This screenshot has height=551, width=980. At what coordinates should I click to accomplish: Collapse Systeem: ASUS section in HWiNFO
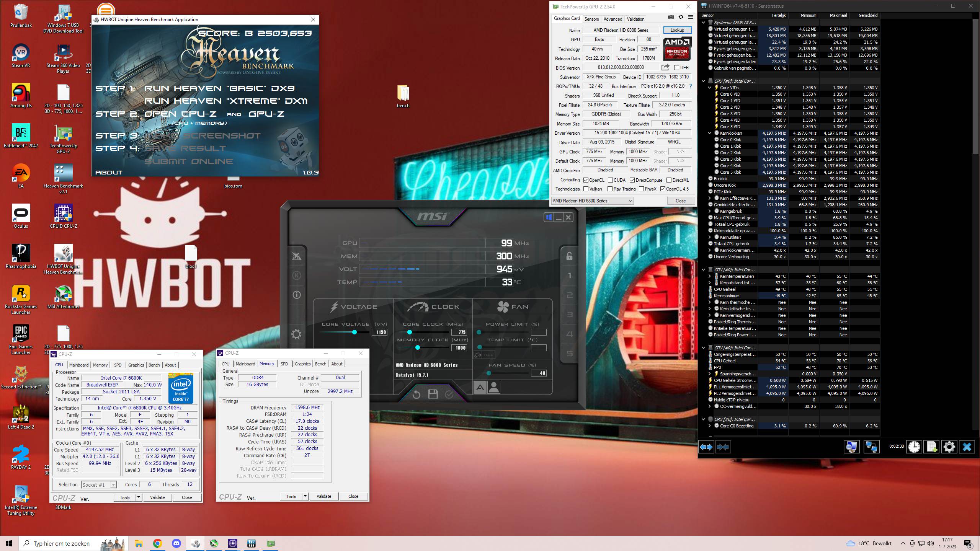[x=703, y=23]
